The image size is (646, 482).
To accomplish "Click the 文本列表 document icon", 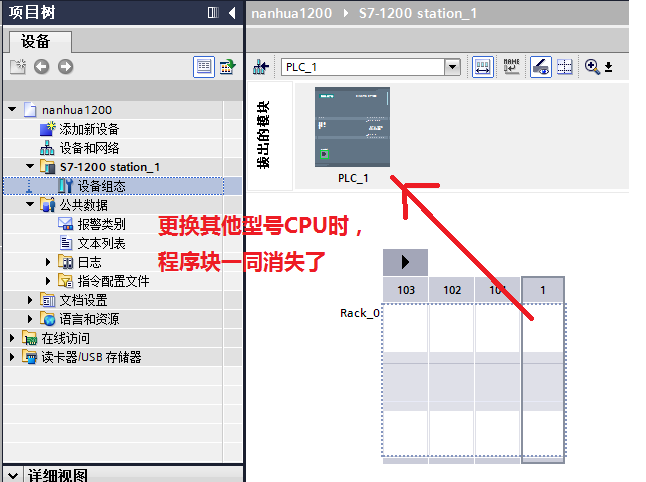I will click(66, 243).
